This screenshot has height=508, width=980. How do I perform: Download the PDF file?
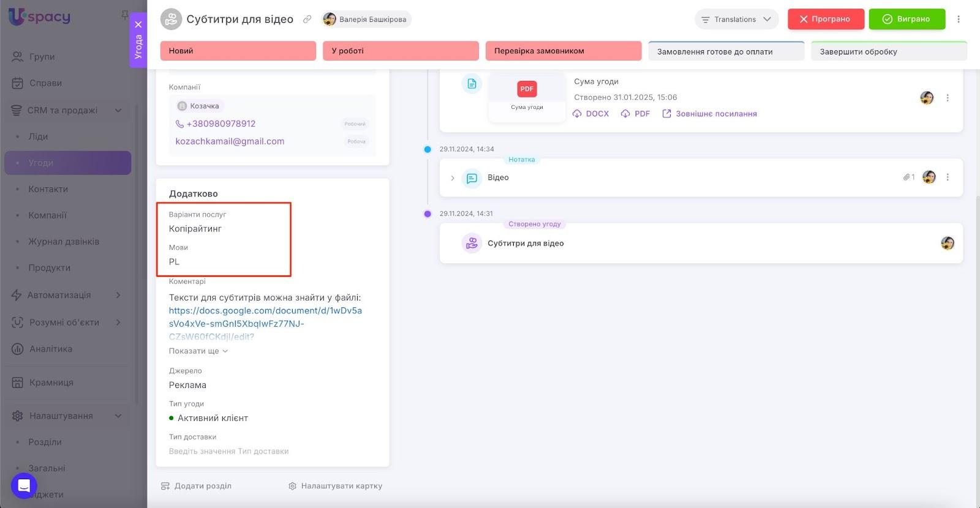coord(635,114)
